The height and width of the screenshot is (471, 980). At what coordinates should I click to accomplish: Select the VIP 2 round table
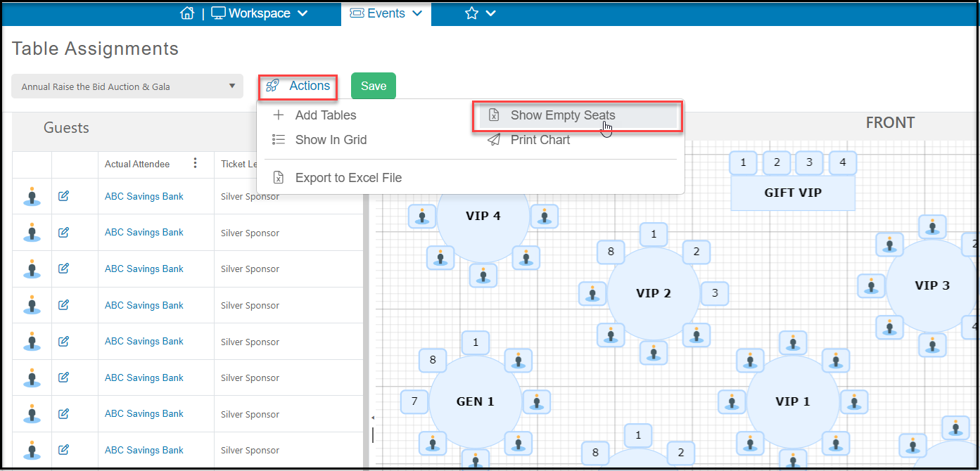(x=654, y=293)
